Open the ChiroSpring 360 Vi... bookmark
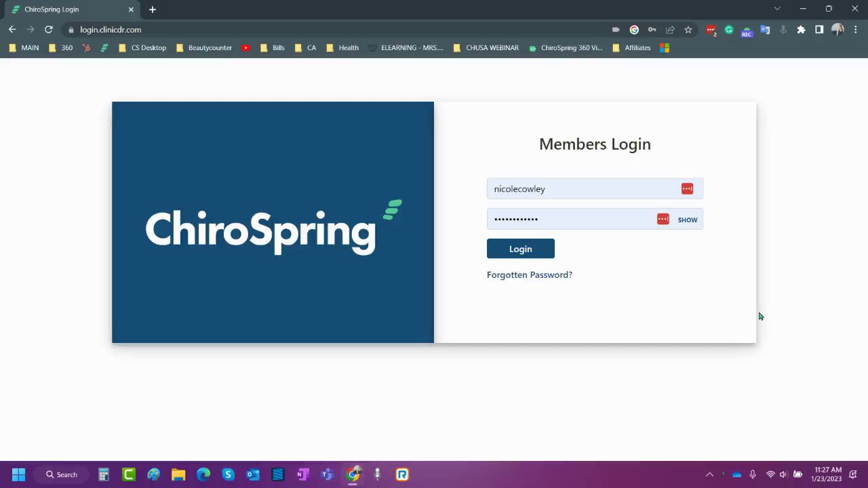This screenshot has height=488, width=868. [566, 48]
